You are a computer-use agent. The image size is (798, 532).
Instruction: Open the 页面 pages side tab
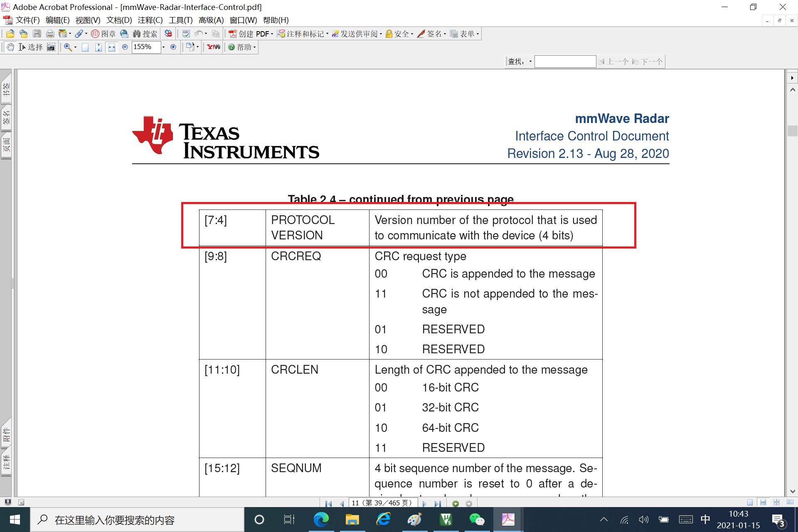(x=6, y=145)
